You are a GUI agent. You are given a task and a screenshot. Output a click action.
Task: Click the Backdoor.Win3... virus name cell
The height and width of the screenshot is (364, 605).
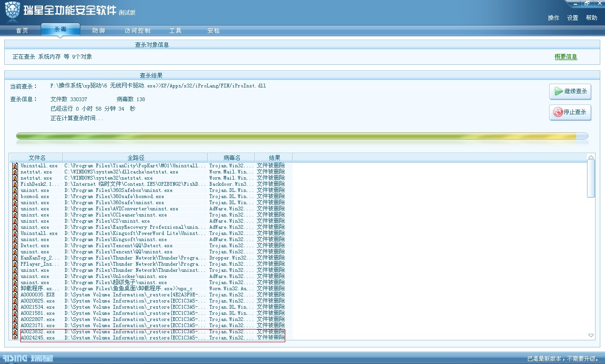pyautogui.click(x=231, y=184)
